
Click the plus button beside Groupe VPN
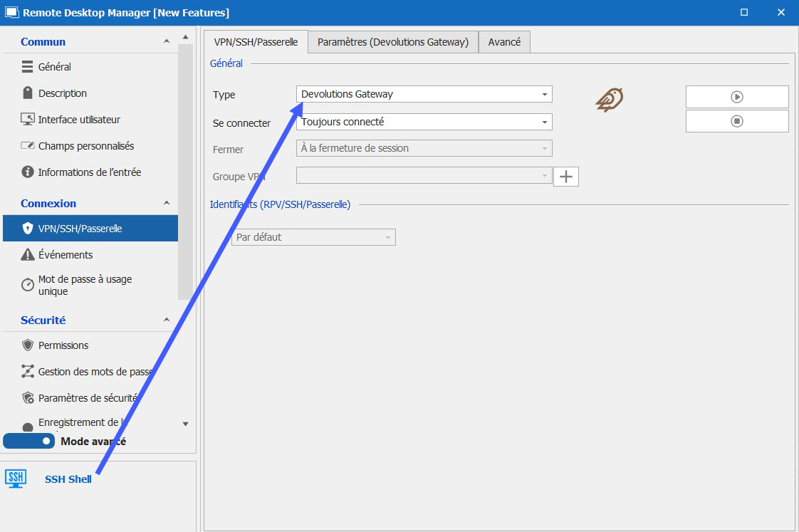pyautogui.click(x=566, y=177)
